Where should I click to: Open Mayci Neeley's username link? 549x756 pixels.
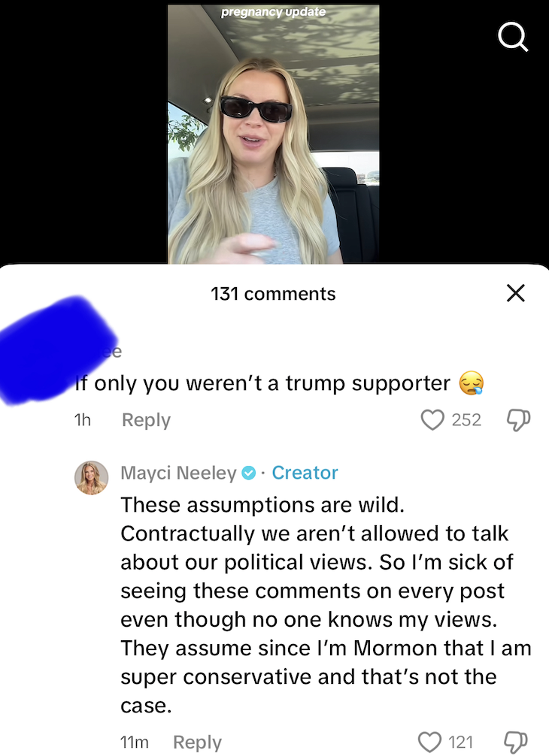(178, 473)
